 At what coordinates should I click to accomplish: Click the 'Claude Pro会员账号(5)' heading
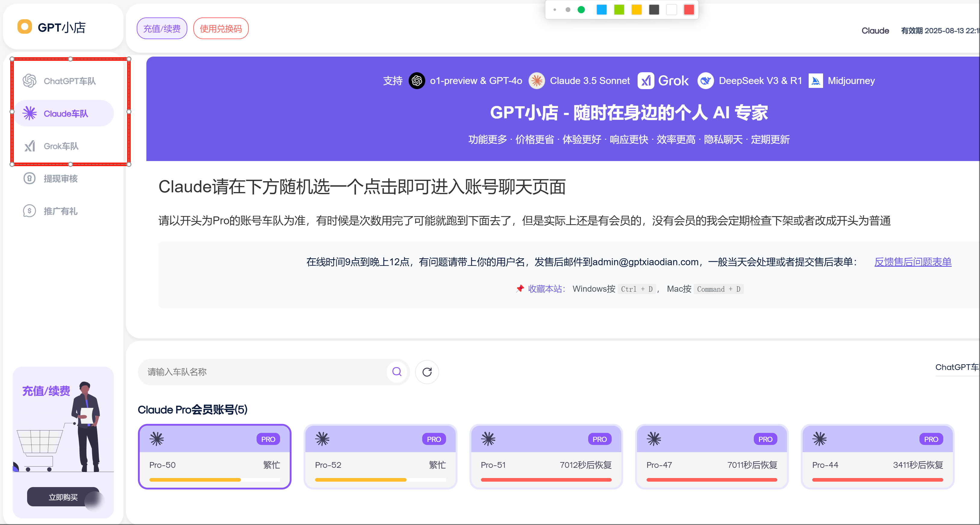tap(192, 409)
